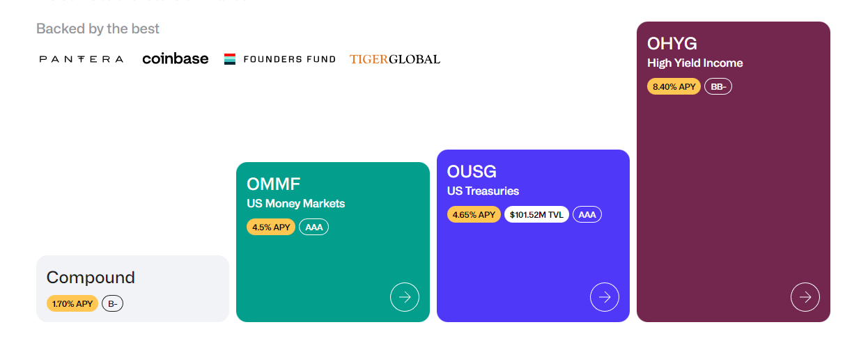Image resolution: width=868 pixels, height=343 pixels.
Task: Click the US Money Markets subtitle
Action: (x=295, y=204)
